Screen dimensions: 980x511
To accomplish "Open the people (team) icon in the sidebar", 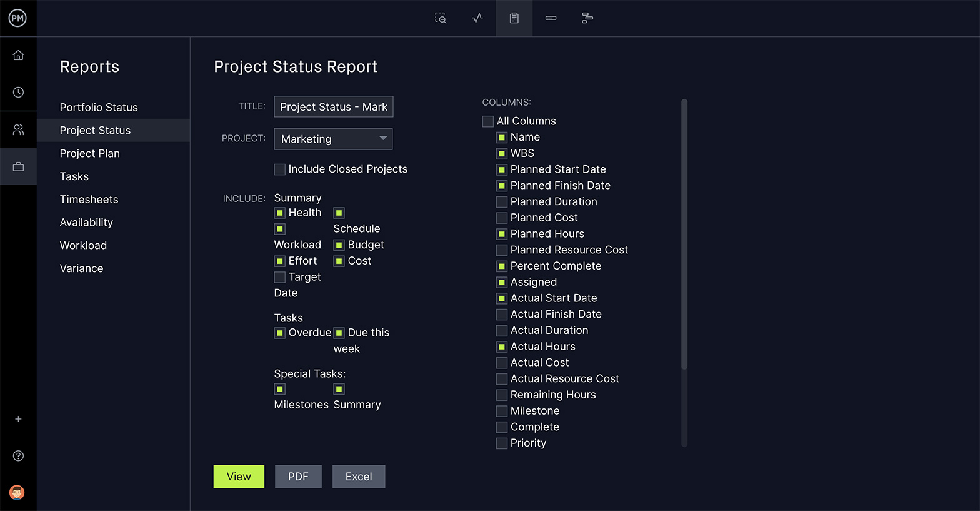I will 18,130.
